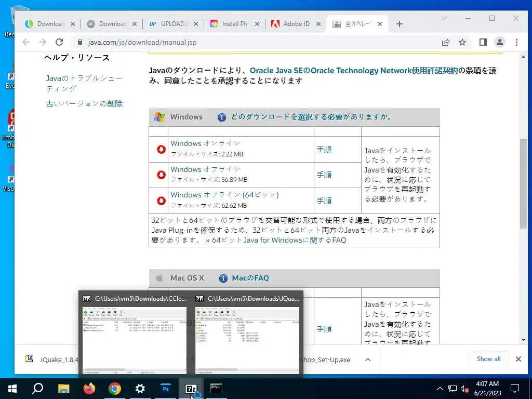The height and width of the screenshot is (399, 532).
Task: Bookmark this page with the star icon
Action: 462,42
